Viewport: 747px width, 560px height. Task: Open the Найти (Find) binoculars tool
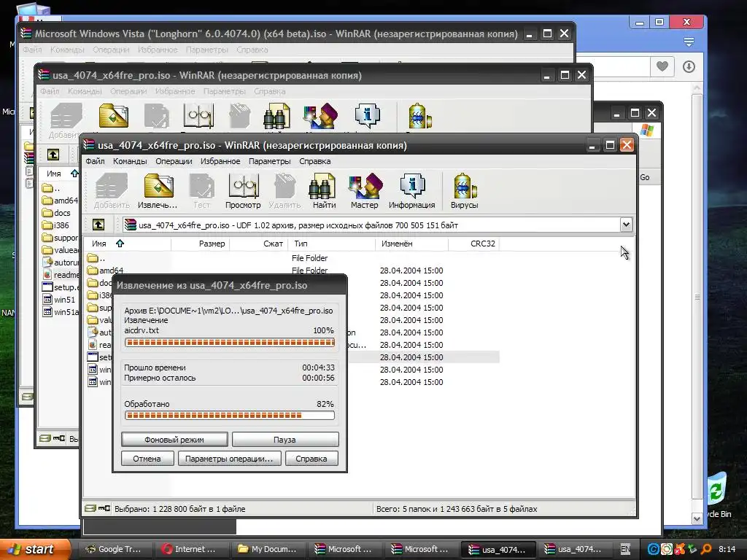[324, 191]
